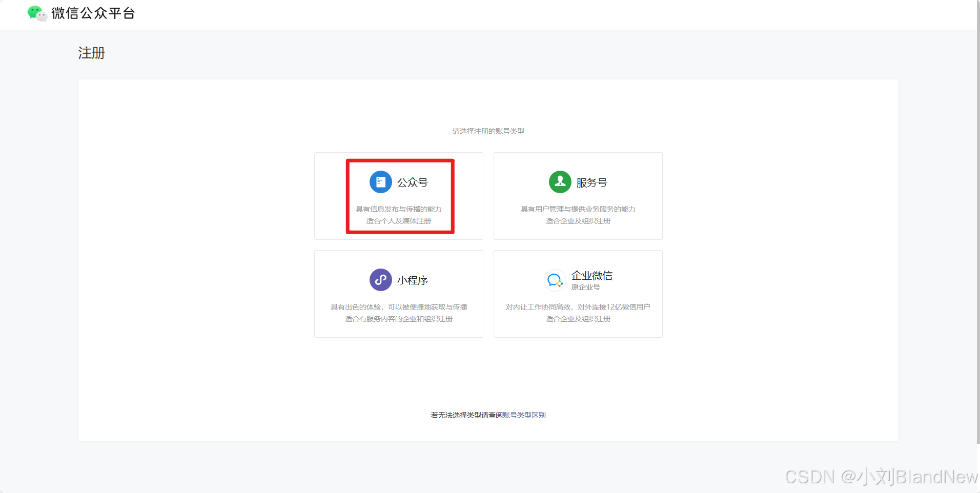Click 适合企业及组织注册 under 服务号
Image resolution: width=980 pixels, height=493 pixels.
578,221
